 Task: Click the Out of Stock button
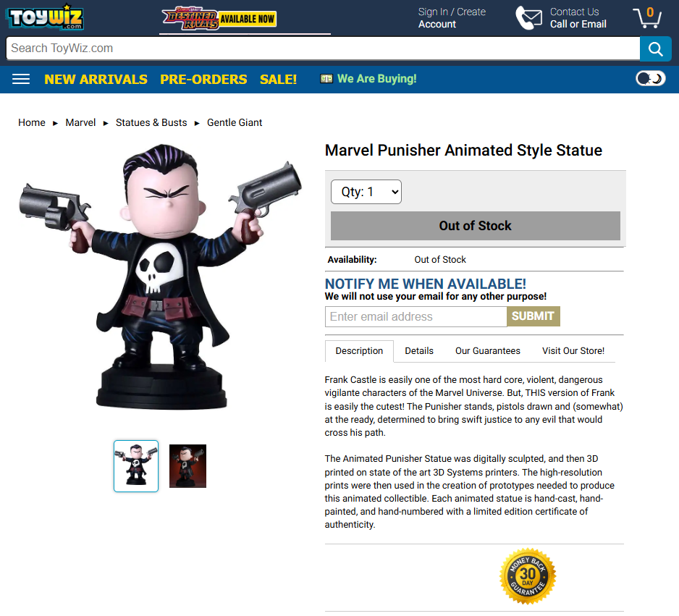[475, 226]
